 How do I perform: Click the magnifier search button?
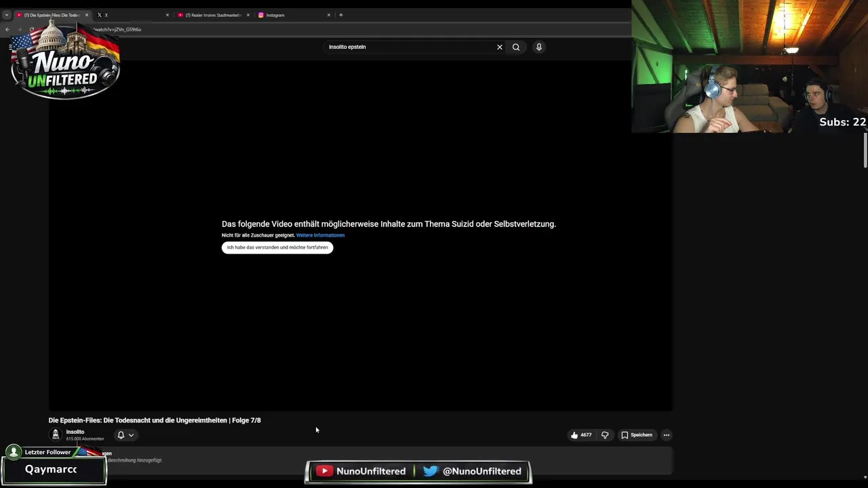[516, 47]
